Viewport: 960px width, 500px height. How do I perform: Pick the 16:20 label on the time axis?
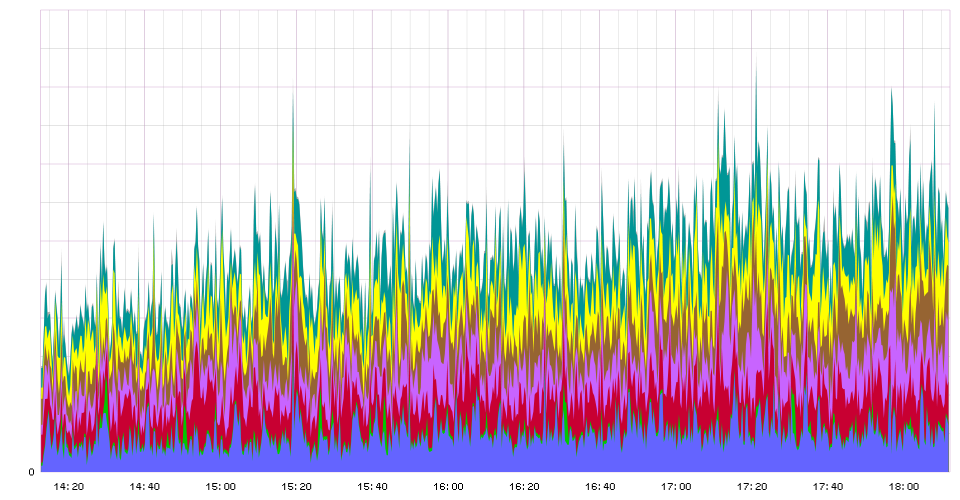tap(524, 487)
